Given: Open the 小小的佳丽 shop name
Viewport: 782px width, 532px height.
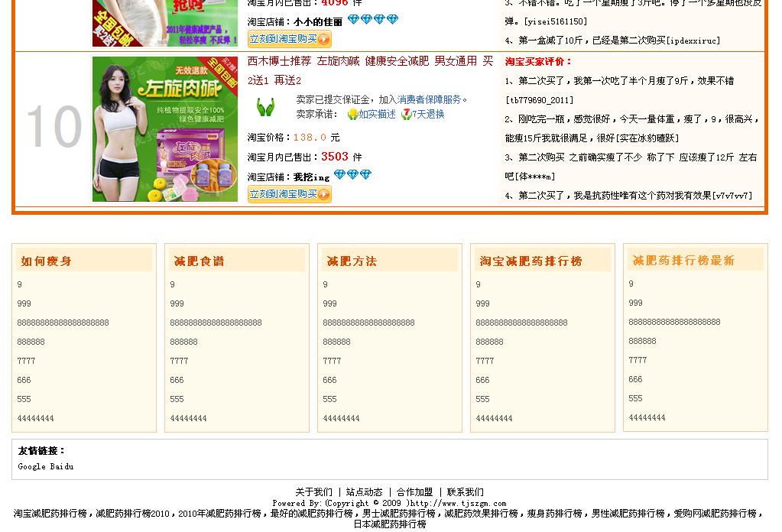Looking at the screenshot, I should click(318, 22).
